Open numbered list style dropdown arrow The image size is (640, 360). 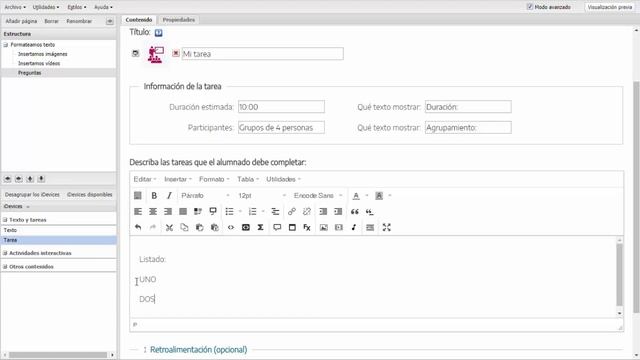[263, 211]
